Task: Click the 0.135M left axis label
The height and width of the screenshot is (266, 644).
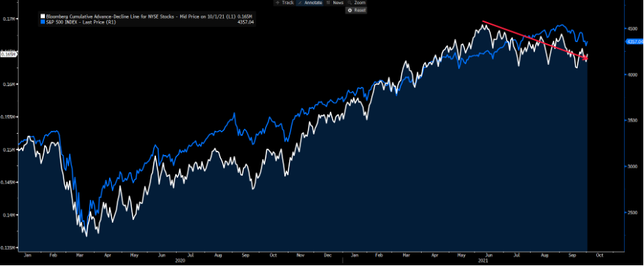Action: pos(9,248)
